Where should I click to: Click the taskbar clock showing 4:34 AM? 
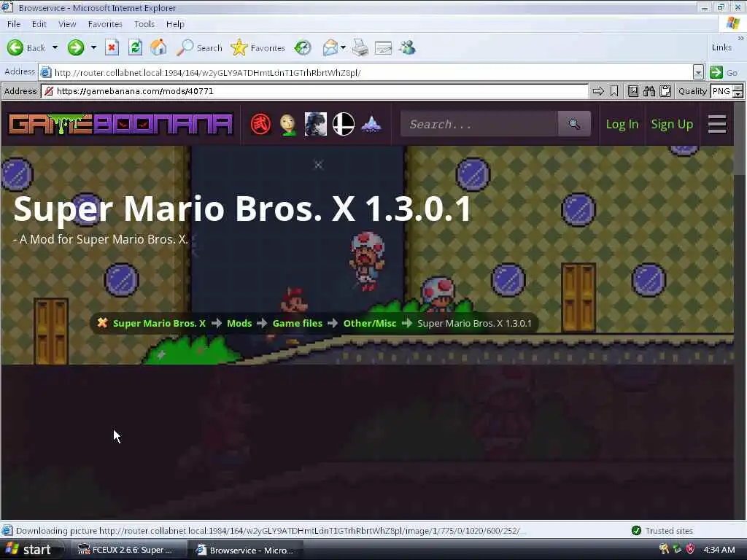[x=719, y=550]
